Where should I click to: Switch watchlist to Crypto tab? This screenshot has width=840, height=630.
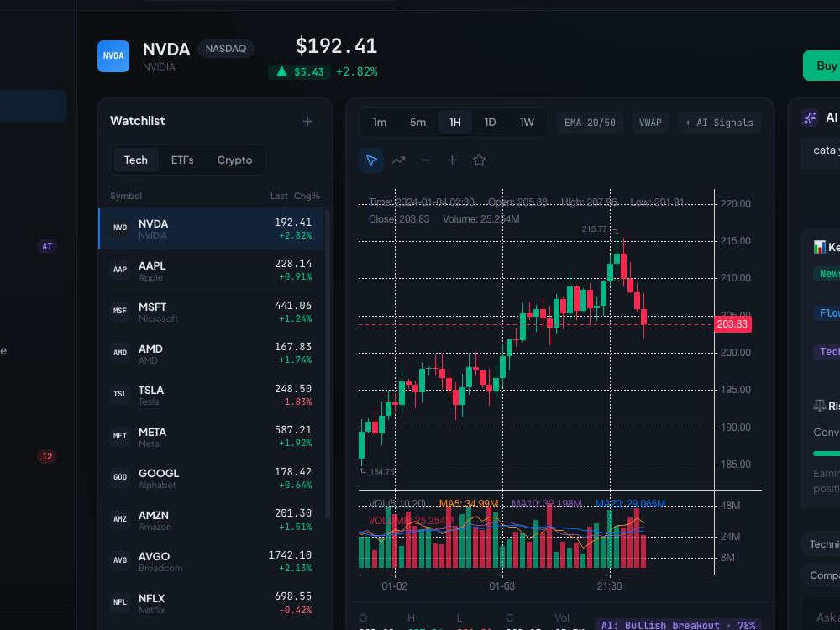tap(234, 160)
